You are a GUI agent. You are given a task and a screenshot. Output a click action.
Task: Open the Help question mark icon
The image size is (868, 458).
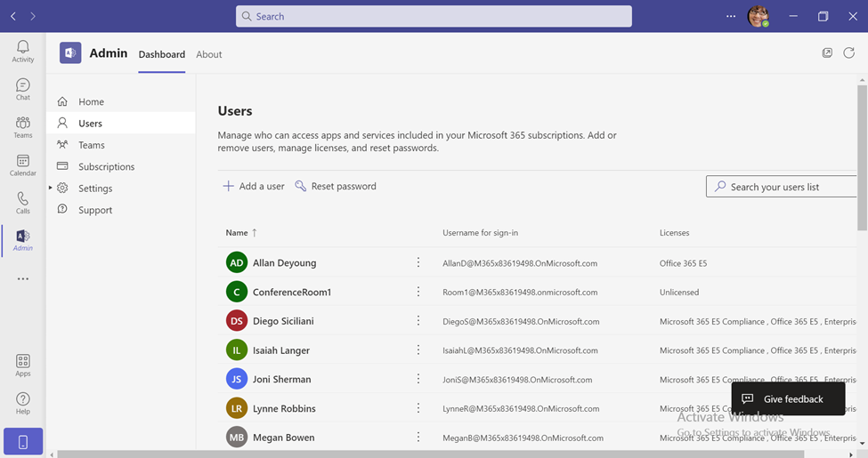(x=22, y=403)
